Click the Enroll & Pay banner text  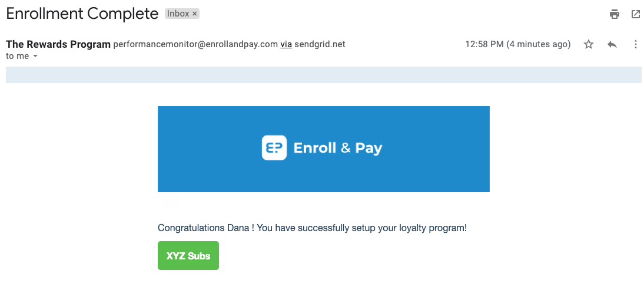(338, 148)
